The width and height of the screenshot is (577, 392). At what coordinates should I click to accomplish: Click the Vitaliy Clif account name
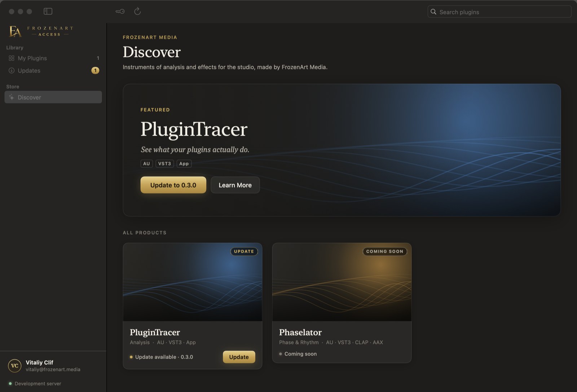point(39,362)
